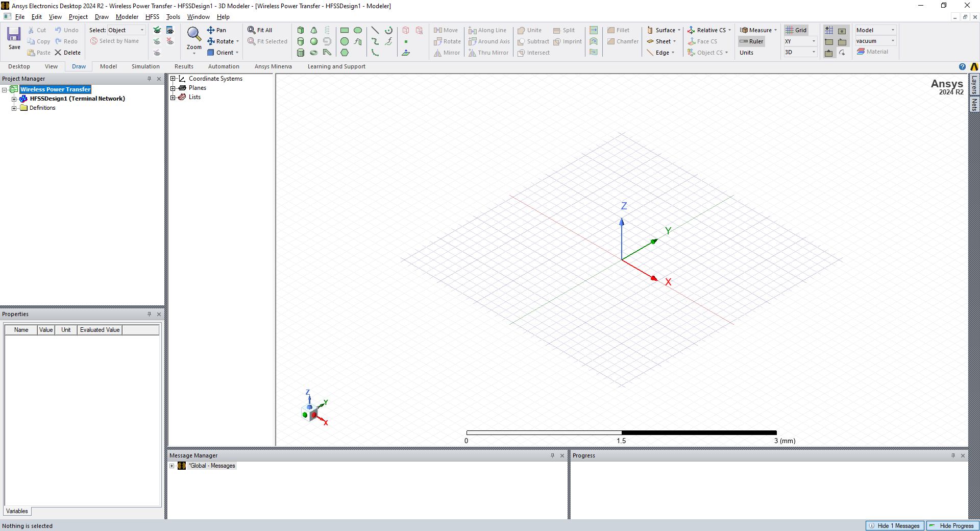Toggle the Grid display
The image size is (980, 531).
point(796,30)
